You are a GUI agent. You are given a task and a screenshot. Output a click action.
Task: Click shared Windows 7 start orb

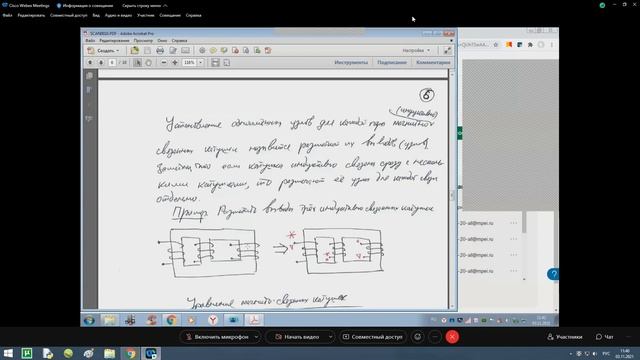(89, 320)
